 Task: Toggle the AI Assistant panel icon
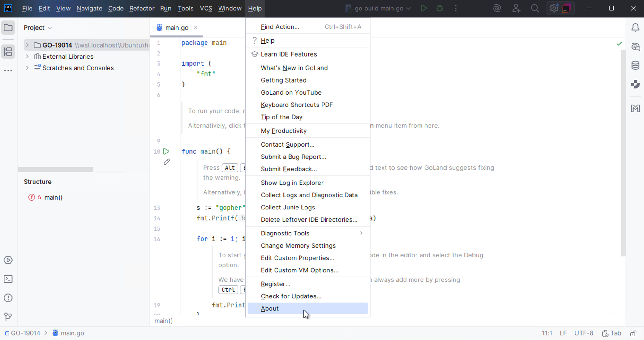click(636, 47)
